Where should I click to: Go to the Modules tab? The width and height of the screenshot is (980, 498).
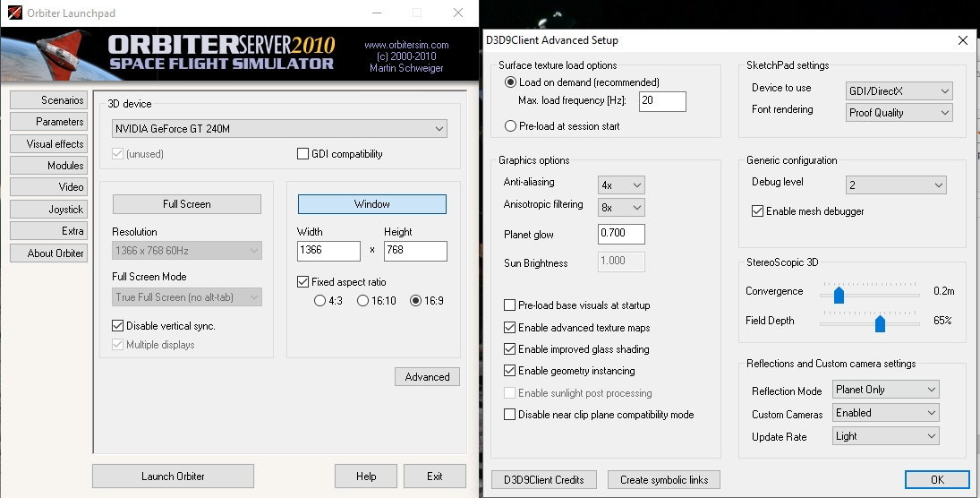tap(48, 166)
